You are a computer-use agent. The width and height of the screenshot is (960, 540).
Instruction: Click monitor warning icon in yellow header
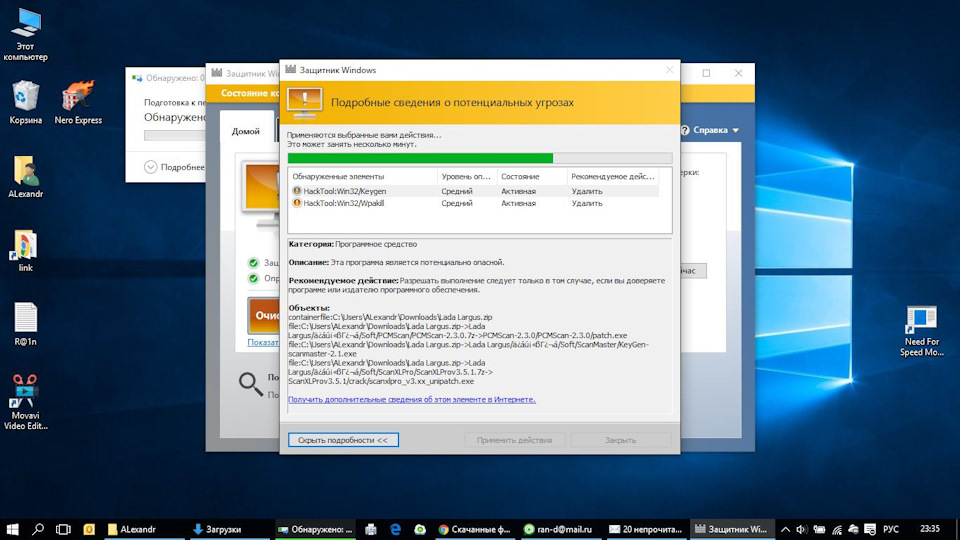pos(304,102)
